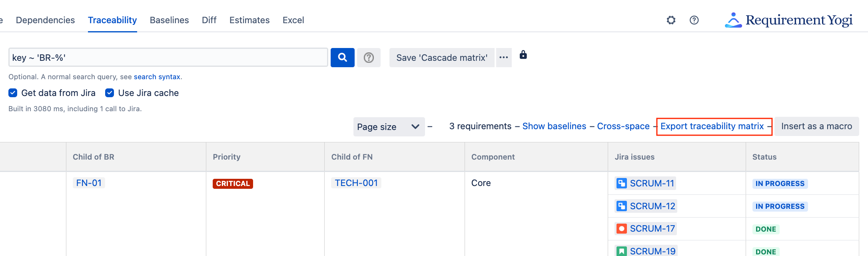The image size is (868, 256).
Task: Click the lock icon next to save
Action: point(523,55)
